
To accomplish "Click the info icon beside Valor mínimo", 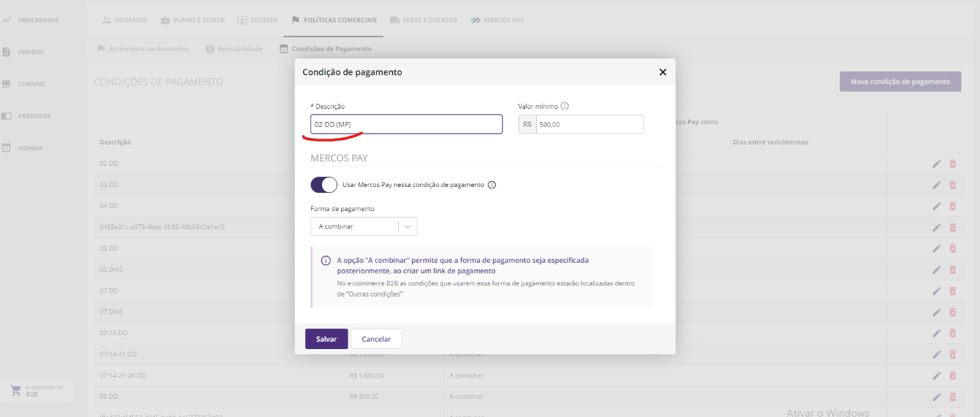I will (564, 106).
